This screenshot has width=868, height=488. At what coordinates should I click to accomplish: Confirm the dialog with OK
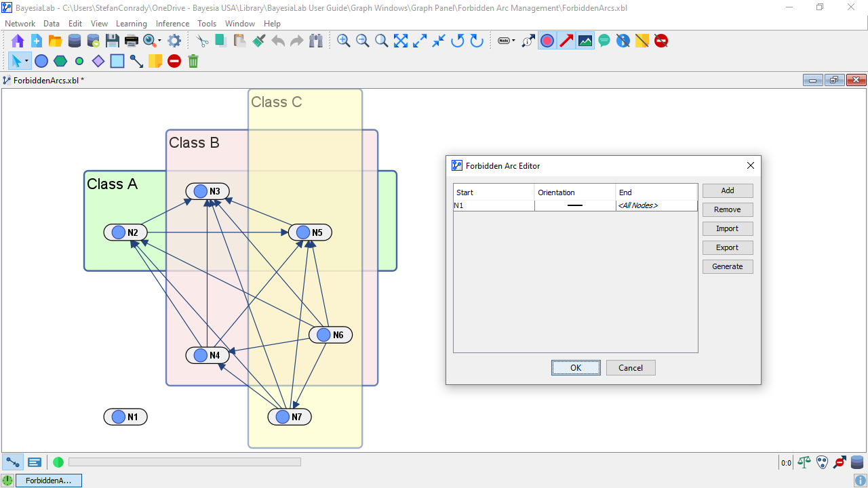pos(576,367)
